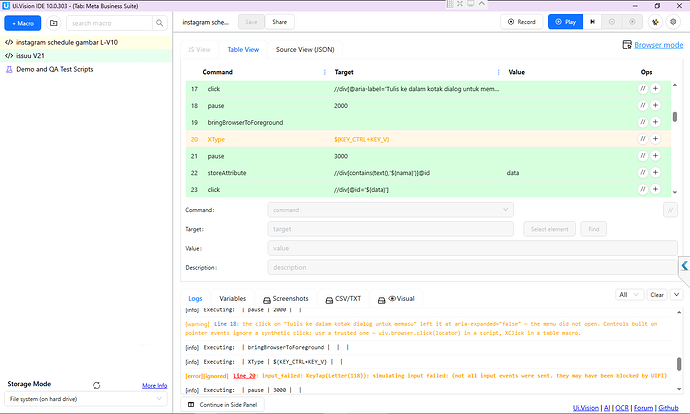This screenshot has height=414, width=690.
Task: Click the Select element button
Action: (x=549, y=229)
